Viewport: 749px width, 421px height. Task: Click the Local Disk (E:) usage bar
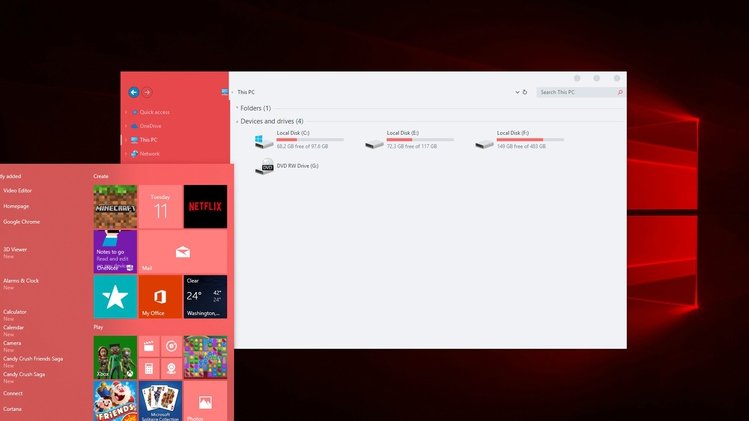tap(420, 140)
